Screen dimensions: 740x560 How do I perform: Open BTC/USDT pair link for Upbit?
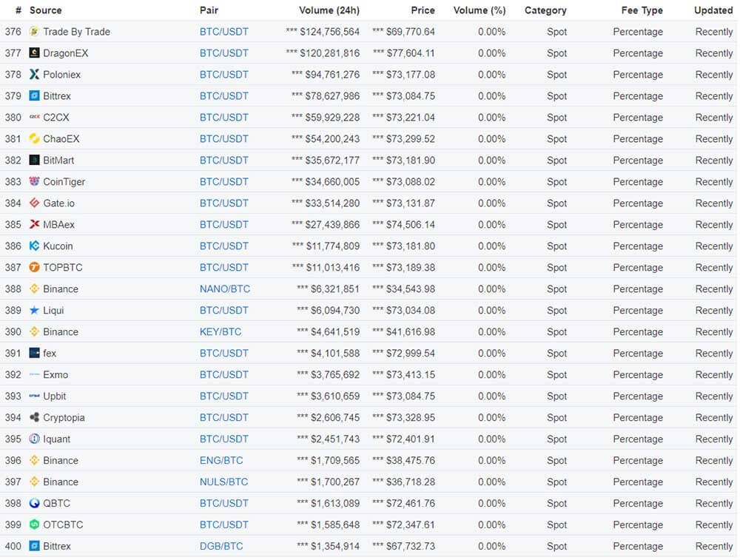click(223, 396)
